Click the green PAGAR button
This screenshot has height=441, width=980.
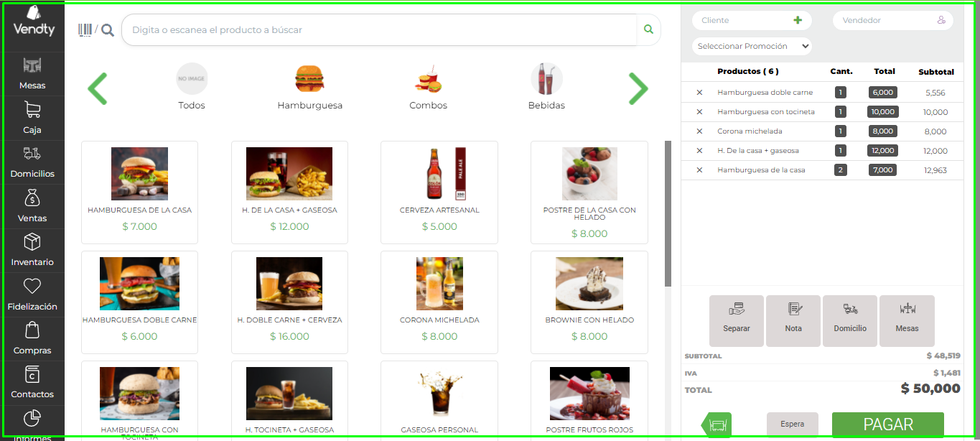[x=888, y=424]
